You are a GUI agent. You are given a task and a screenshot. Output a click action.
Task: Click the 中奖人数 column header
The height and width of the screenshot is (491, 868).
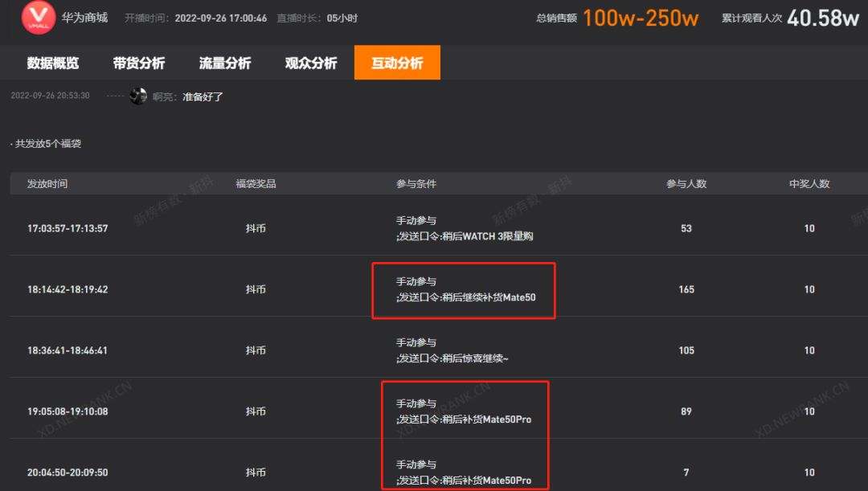click(809, 184)
